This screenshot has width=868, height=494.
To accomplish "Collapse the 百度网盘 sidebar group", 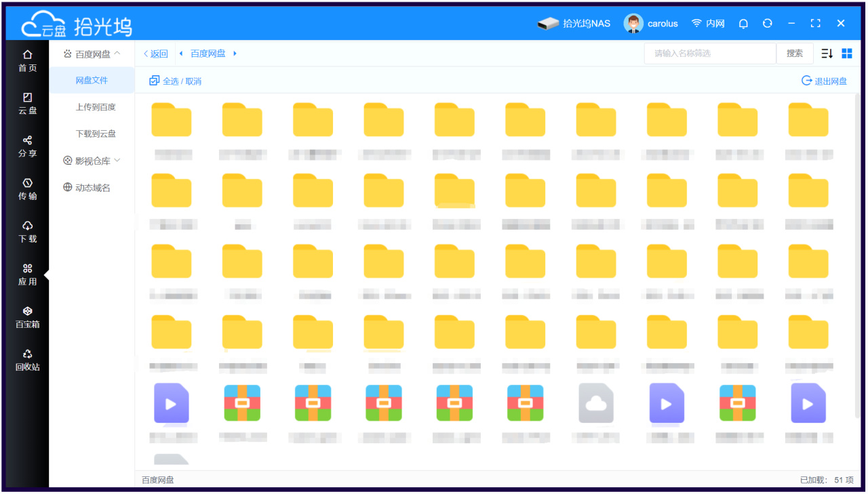I will pyautogui.click(x=92, y=54).
